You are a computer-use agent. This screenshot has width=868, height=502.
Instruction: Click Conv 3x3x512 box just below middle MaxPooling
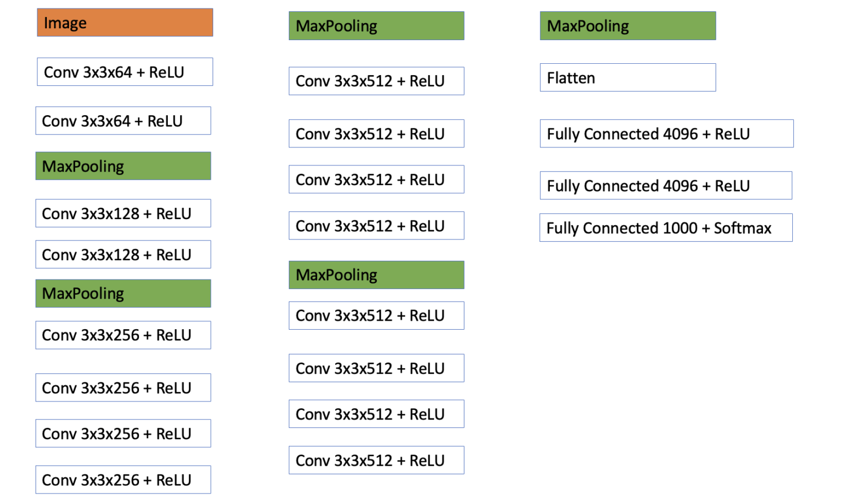coord(376,316)
